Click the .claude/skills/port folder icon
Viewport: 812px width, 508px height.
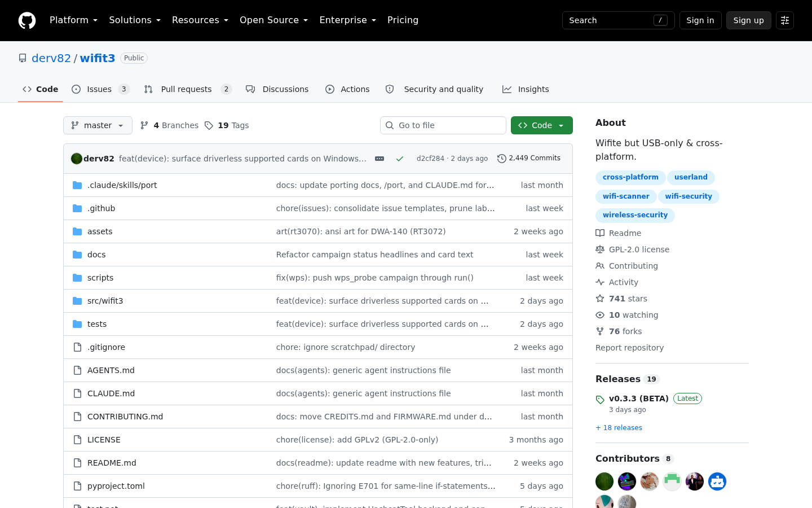tap(77, 185)
